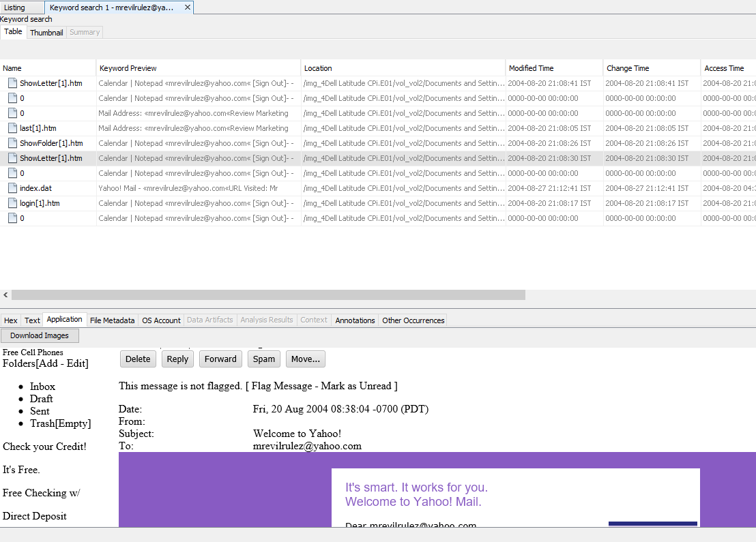The height and width of the screenshot is (542, 756).
Task: Click file icon of last[1].htm row
Action: click(12, 128)
